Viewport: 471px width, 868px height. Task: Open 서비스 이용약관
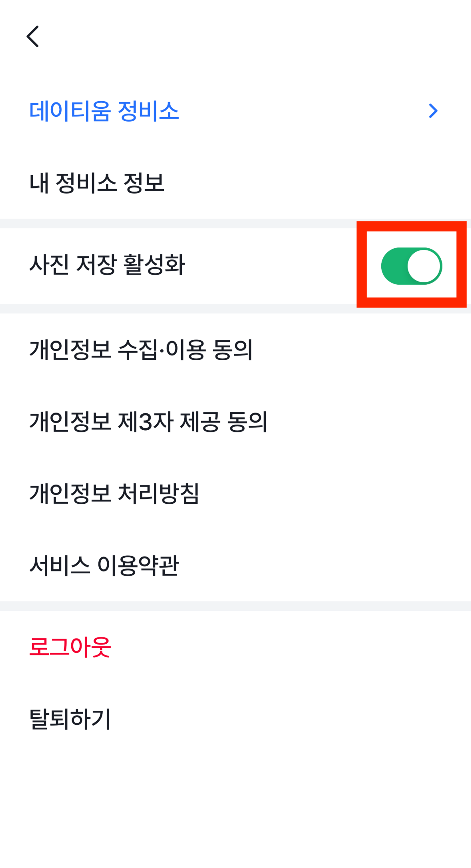(x=104, y=565)
